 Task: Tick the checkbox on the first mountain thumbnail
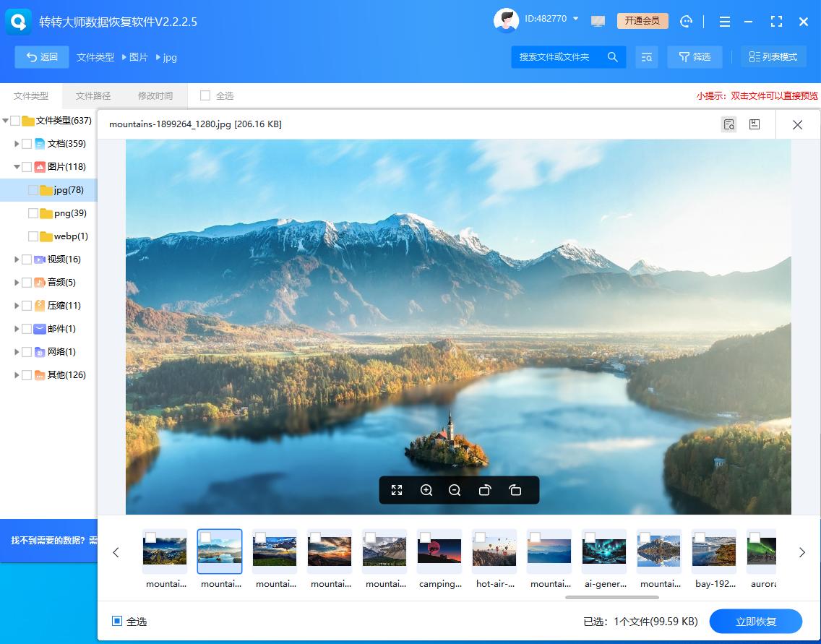151,537
